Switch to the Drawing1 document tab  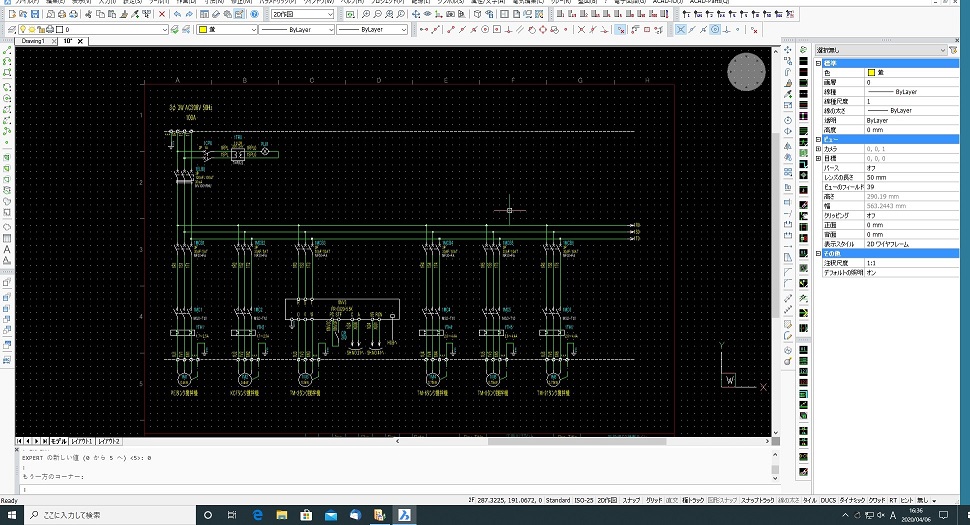pos(33,41)
